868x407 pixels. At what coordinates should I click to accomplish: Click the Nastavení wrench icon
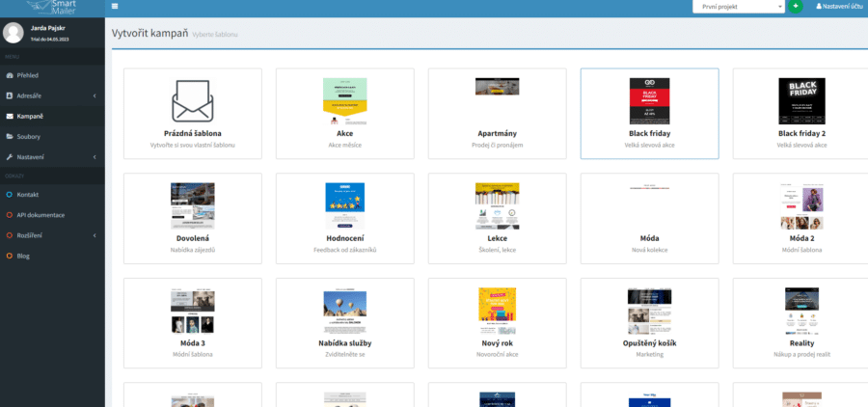[10, 157]
